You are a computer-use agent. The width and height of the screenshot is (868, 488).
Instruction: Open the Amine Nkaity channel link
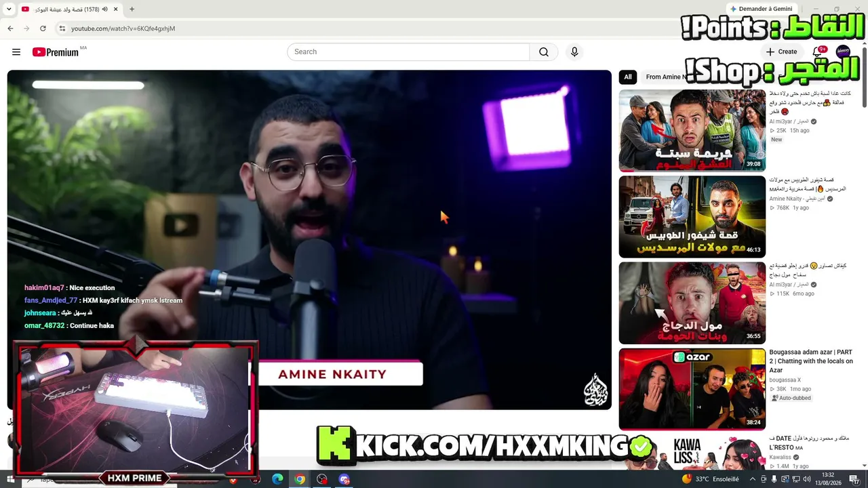[797, 199]
